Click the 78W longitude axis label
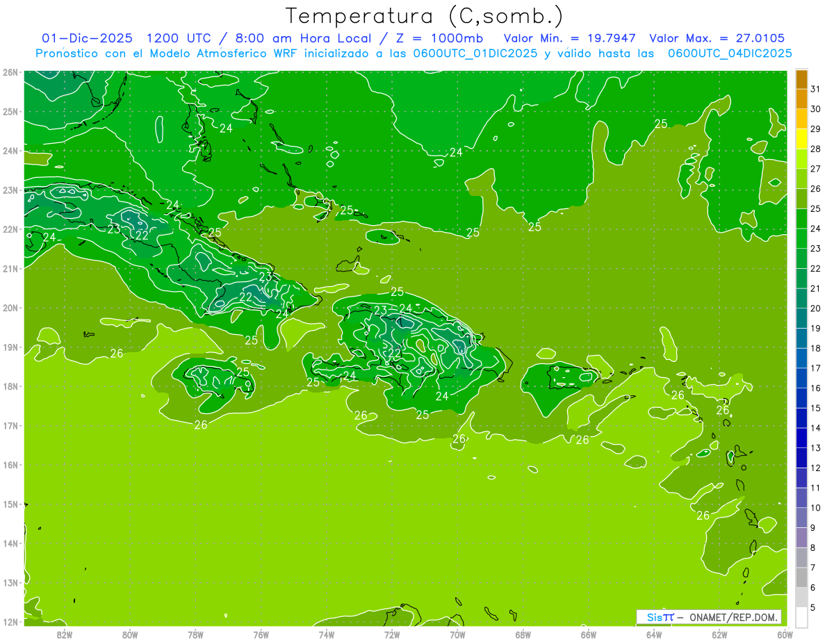This screenshot has width=834, height=644. pos(195,634)
